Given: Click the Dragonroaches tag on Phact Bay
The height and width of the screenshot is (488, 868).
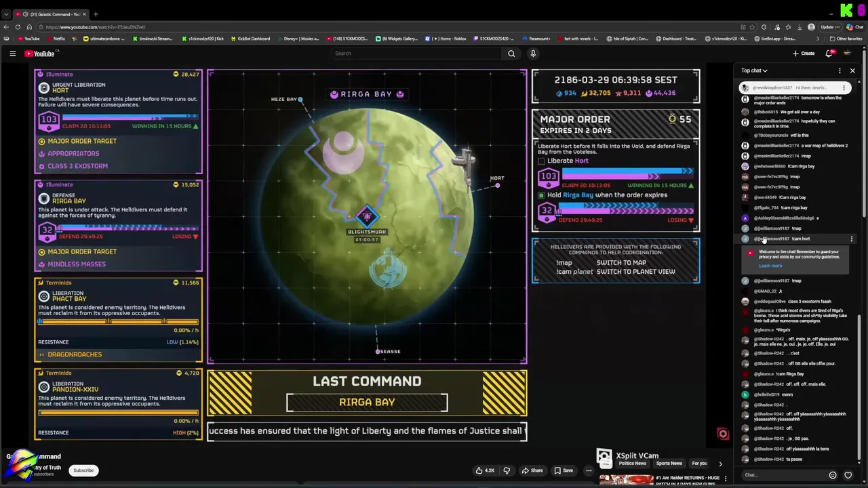Looking at the screenshot, I should [x=75, y=354].
